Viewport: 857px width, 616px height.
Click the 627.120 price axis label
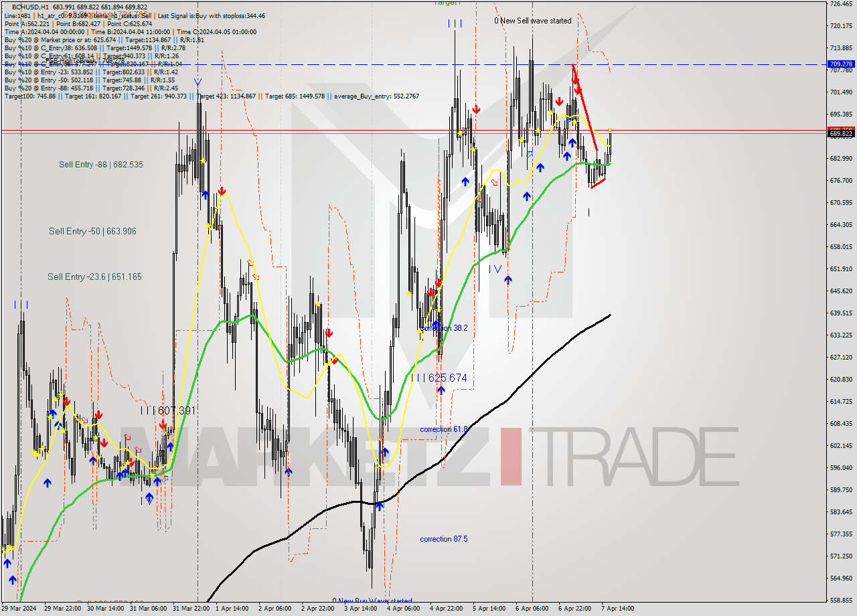[841, 358]
